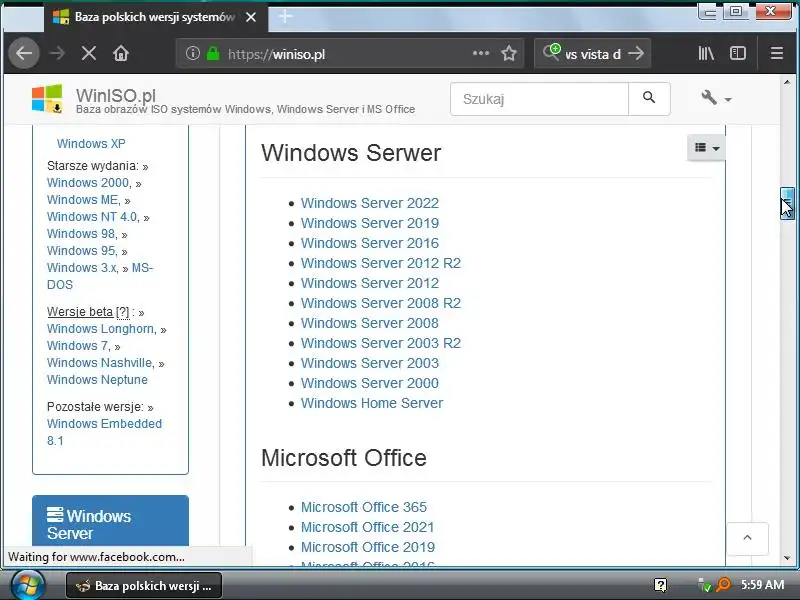Open the Microsoft Office 365 link
The height and width of the screenshot is (600, 800).
pyautogui.click(x=363, y=507)
